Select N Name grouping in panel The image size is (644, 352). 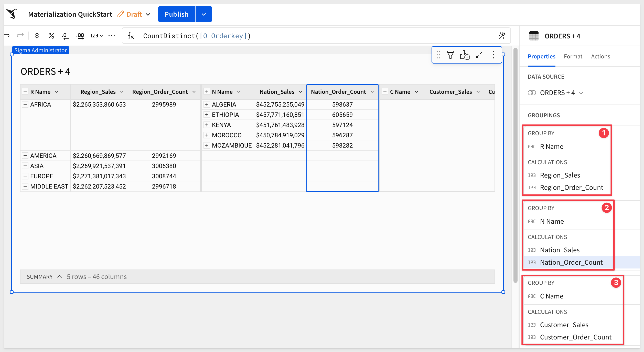tap(552, 221)
